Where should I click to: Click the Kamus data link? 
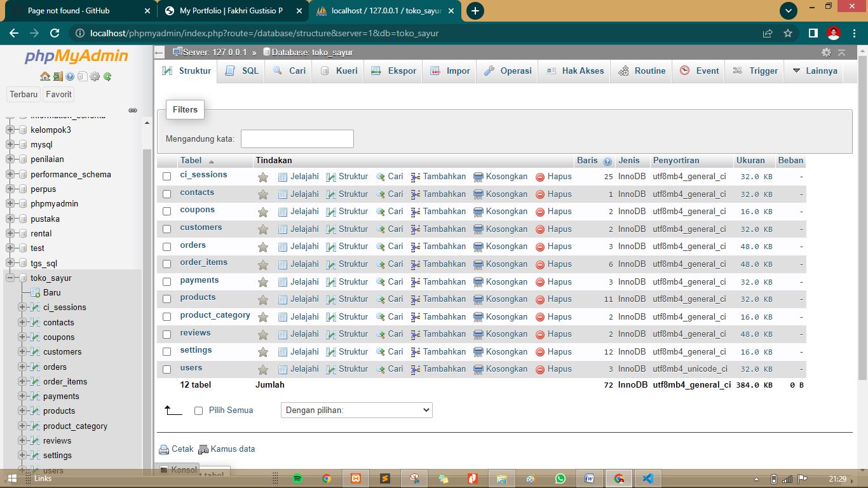(233, 449)
